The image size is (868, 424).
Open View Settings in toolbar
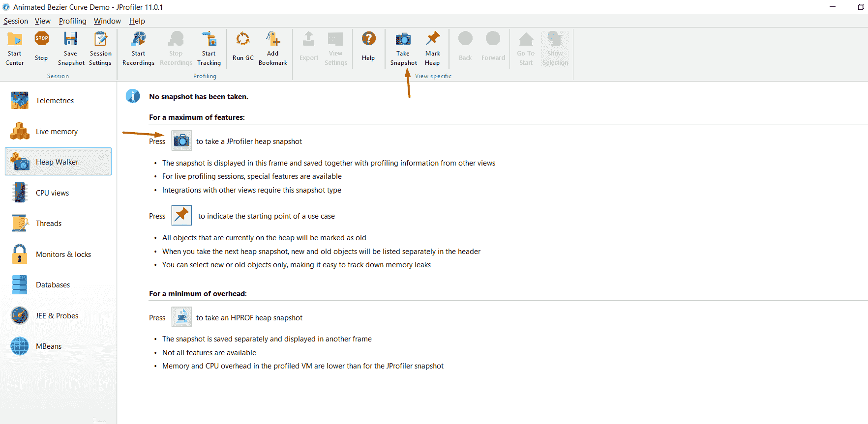(x=336, y=48)
